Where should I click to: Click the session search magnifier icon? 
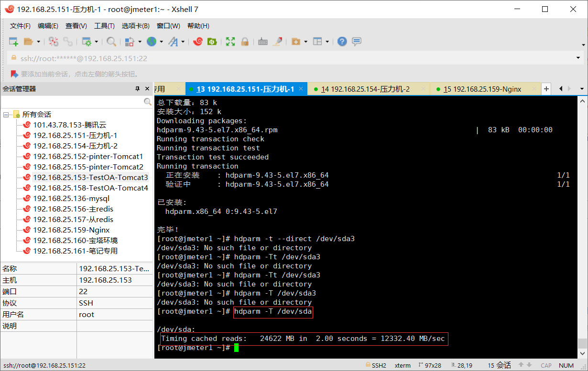pyautogui.click(x=148, y=102)
